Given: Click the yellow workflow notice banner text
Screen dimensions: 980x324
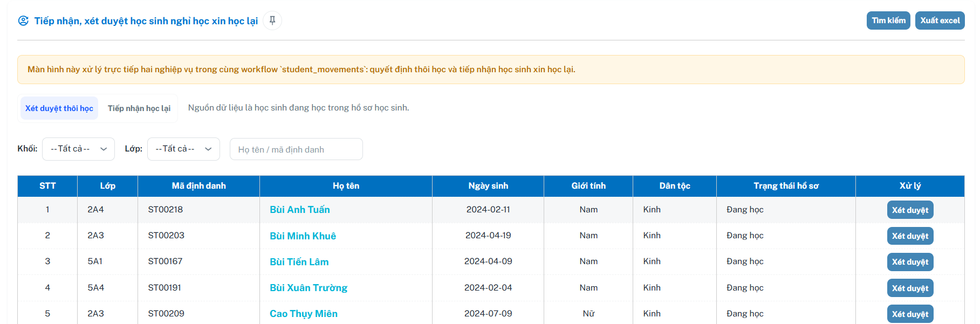Looking at the screenshot, I should click(x=301, y=69).
